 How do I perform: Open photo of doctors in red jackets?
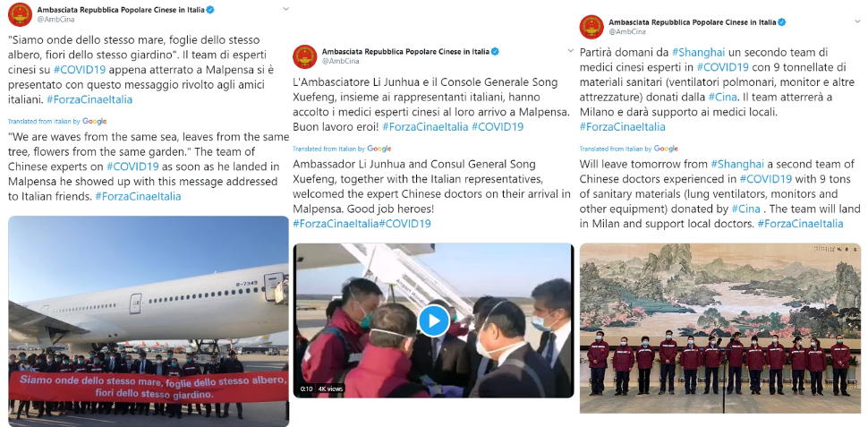[x=720, y=328]
